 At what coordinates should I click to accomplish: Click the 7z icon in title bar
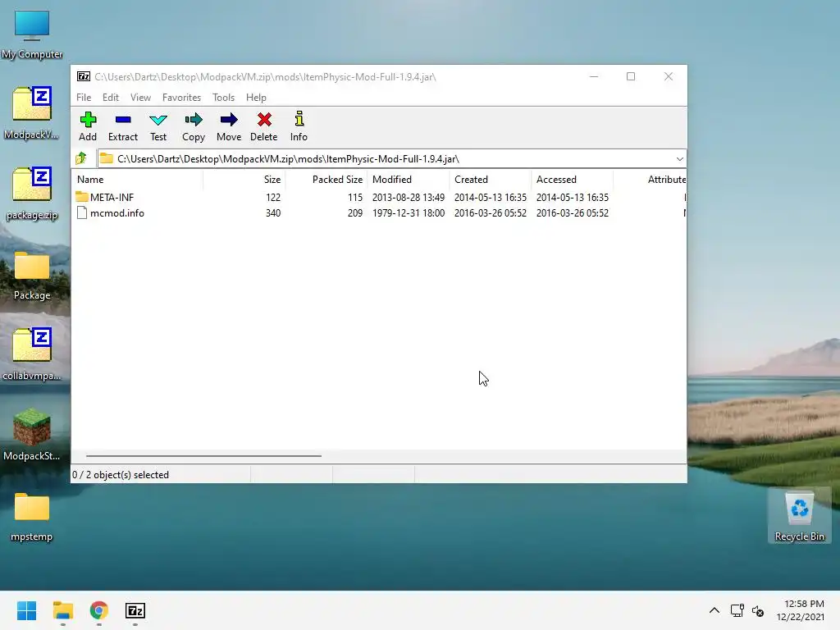pos(84,76)
